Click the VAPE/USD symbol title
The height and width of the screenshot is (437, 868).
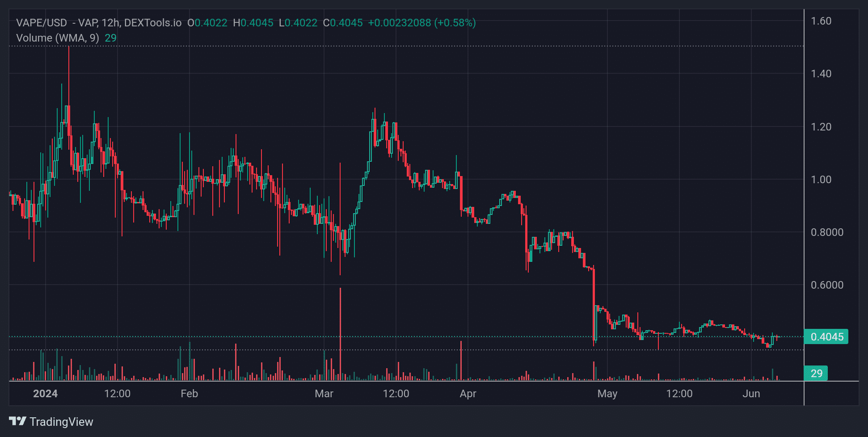[x=42, y=23]
